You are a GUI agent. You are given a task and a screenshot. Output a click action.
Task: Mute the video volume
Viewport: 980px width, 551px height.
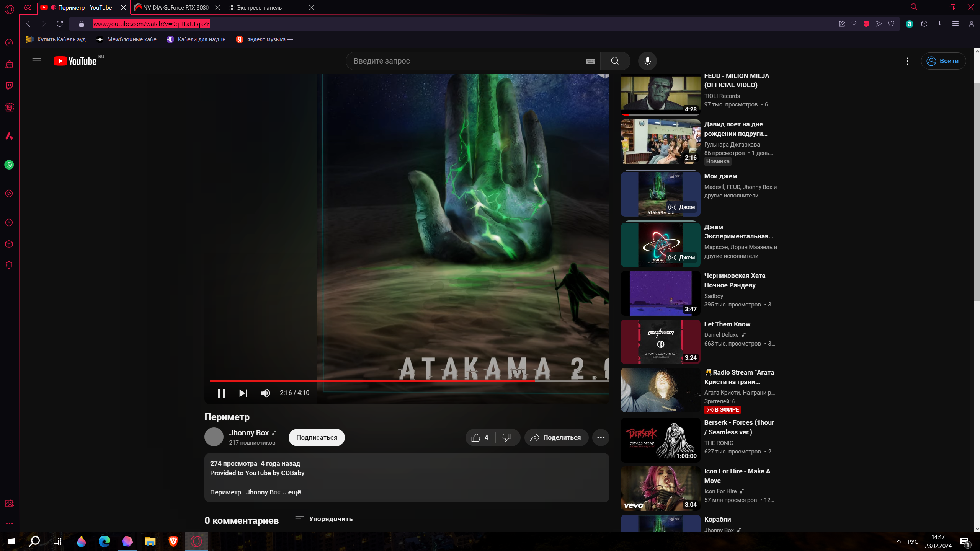click(x=265, y=393)
